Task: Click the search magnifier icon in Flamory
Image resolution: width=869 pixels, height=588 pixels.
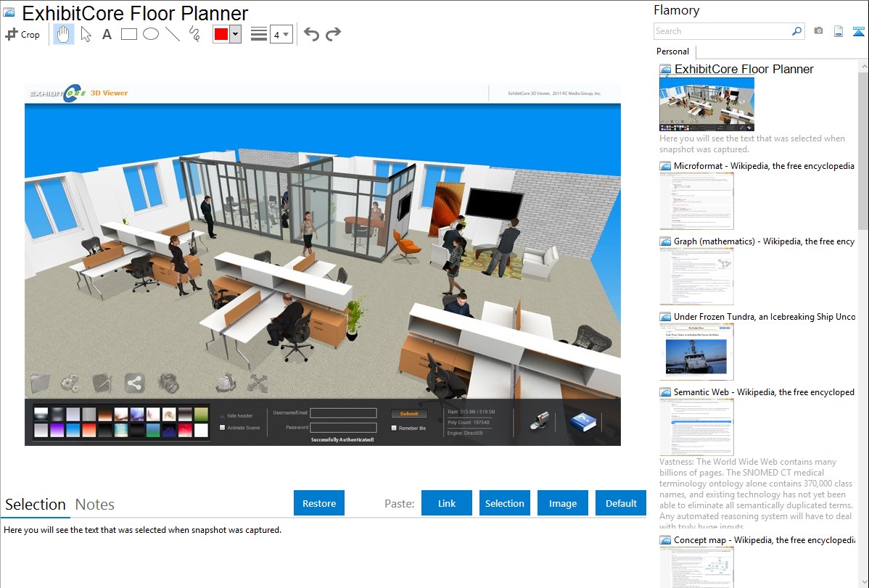Action: click(796, 31)
